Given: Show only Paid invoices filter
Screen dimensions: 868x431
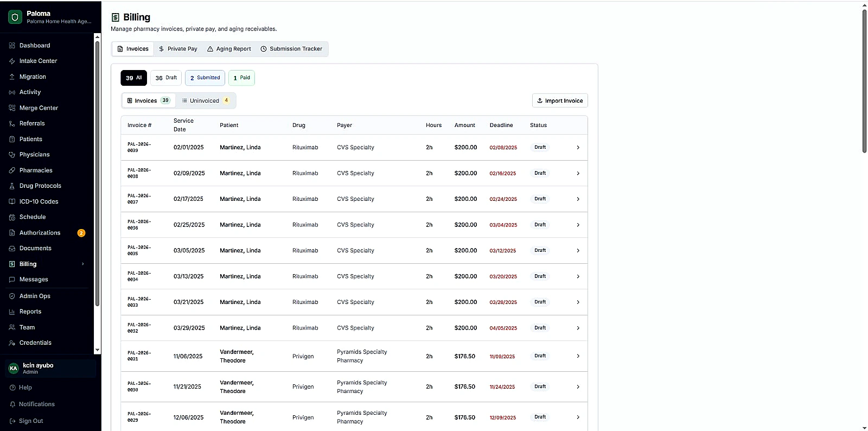Looking at the screenshot, I should click(241, 78).
